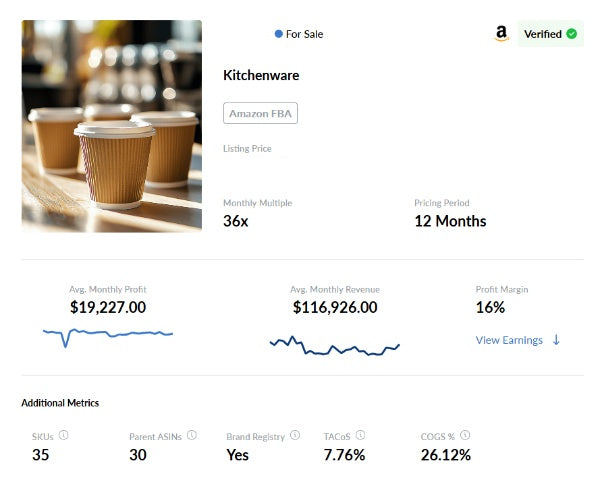This screenshot has width=600, height=486.
Task: Click the blue For Sale status dot
Action: click(279, 34)
